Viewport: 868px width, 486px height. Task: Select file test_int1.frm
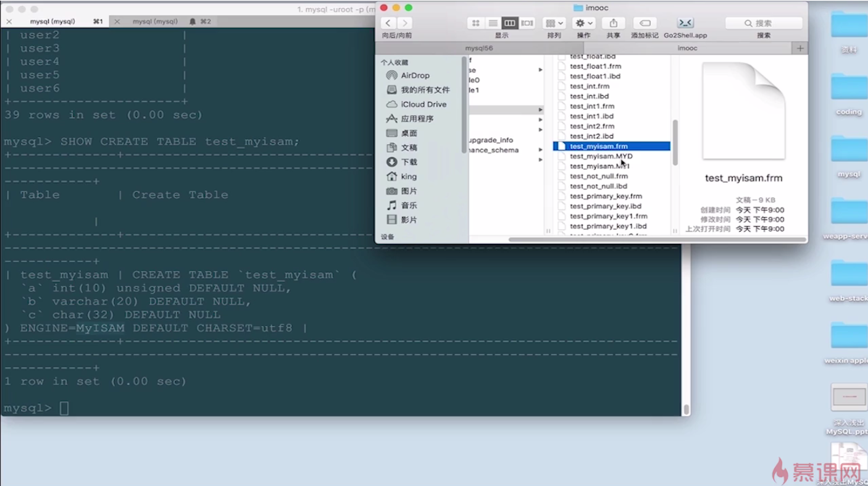592,106
